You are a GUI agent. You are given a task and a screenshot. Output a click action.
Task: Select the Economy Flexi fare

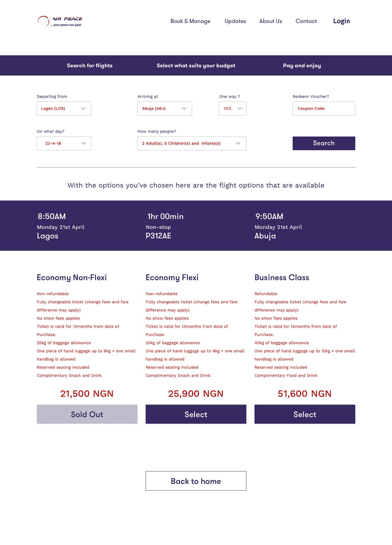pos(196,414)
